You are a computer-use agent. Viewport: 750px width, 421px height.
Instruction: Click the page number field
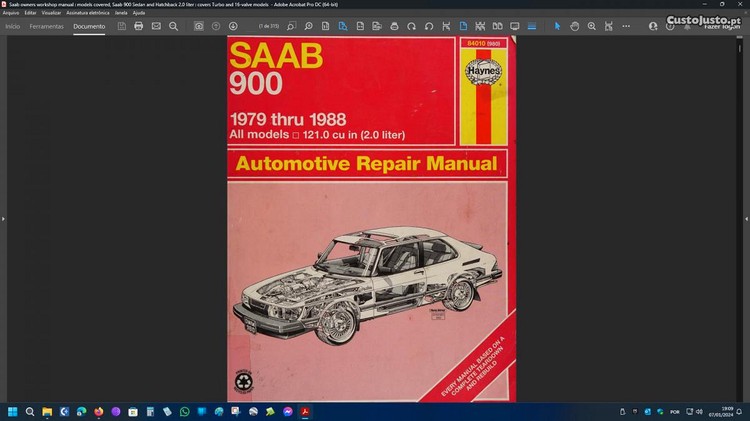coord(268,26)
